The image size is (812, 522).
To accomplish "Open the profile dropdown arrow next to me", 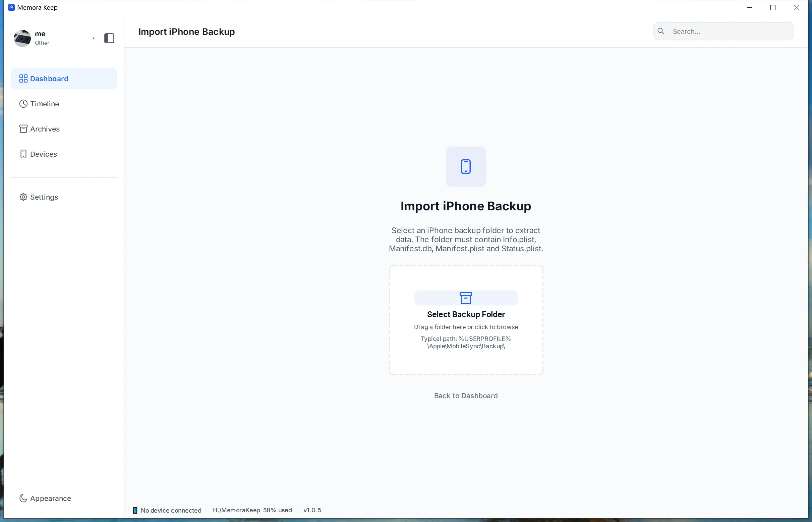I will (x=93, y=38).
